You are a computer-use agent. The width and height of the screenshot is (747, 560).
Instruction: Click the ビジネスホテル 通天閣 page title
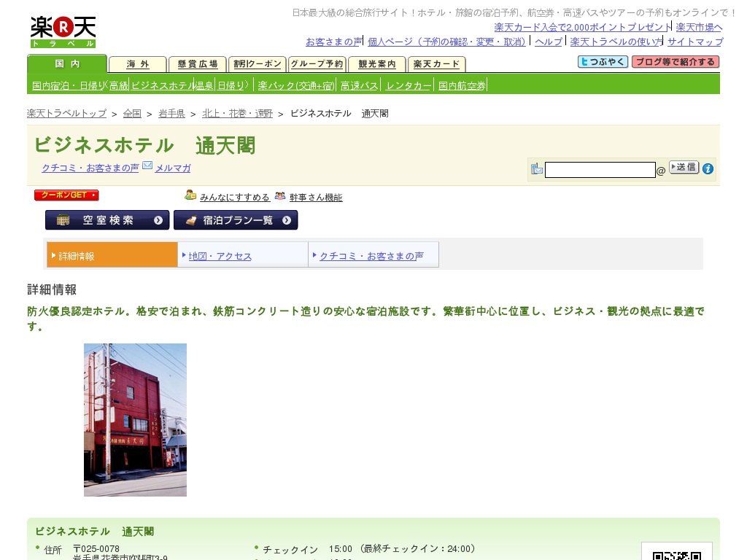pos(145,146)
